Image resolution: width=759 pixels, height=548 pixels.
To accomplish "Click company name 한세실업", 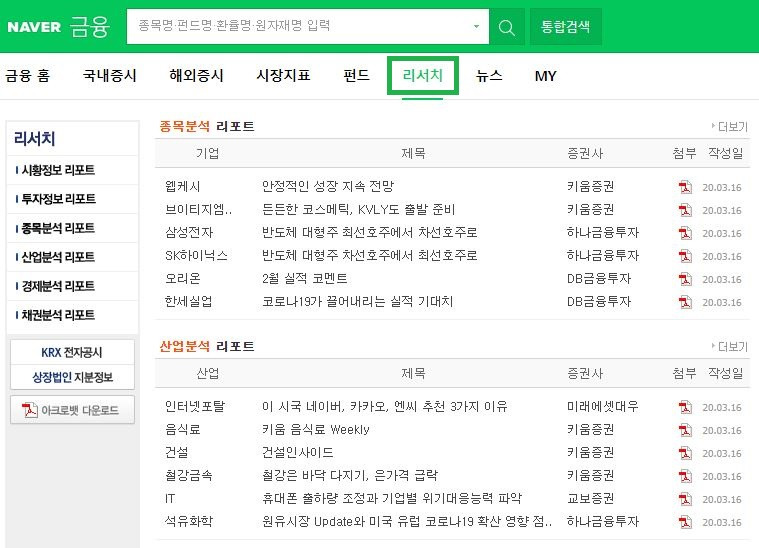I will tap(189, 302).
